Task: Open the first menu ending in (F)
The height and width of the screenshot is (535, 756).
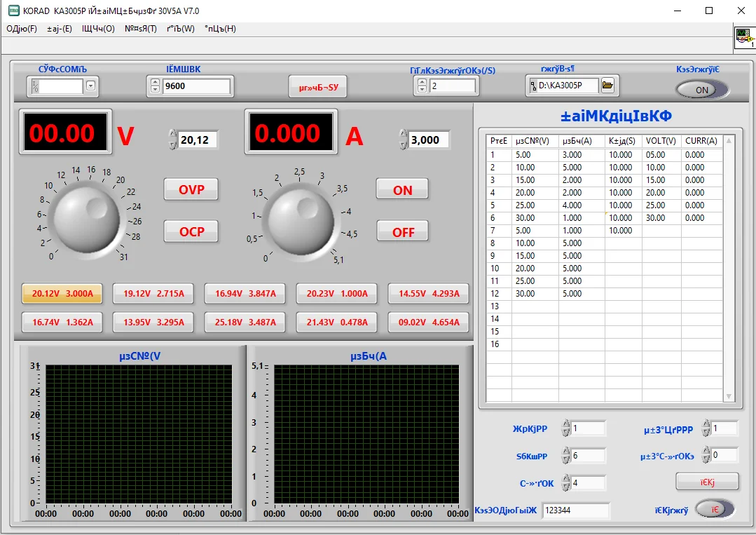Action: 22,29
